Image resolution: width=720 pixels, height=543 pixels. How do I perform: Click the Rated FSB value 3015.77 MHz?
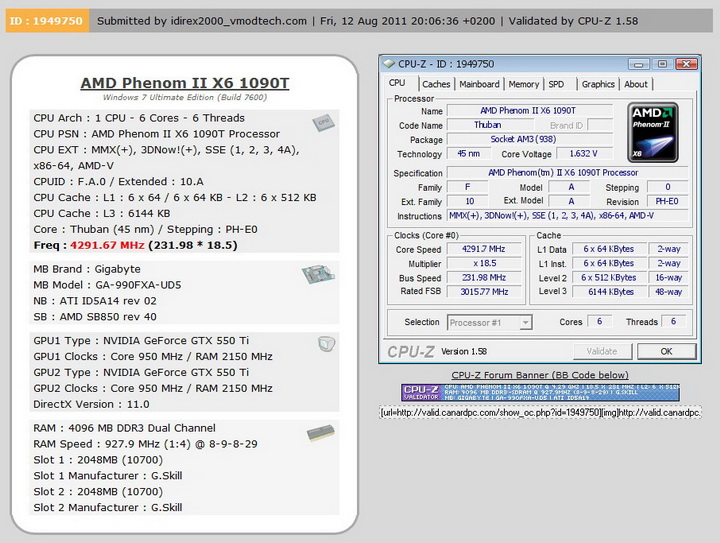[x=484, y=291]
